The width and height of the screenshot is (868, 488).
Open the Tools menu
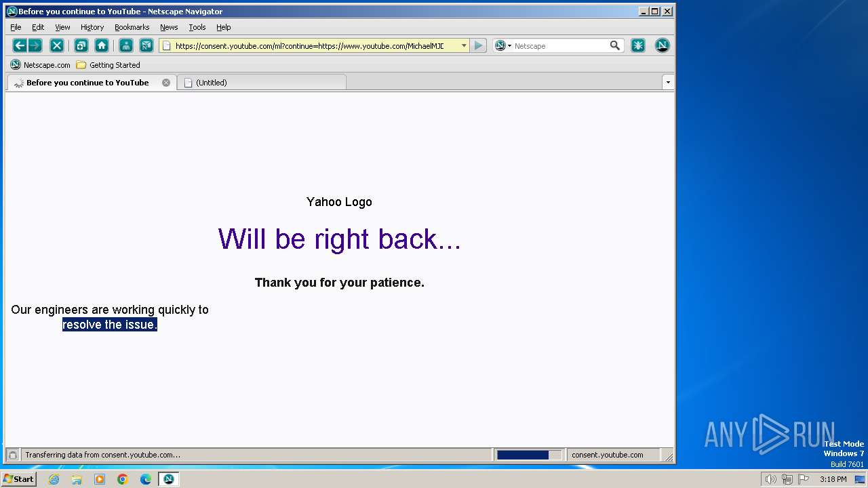197,27
